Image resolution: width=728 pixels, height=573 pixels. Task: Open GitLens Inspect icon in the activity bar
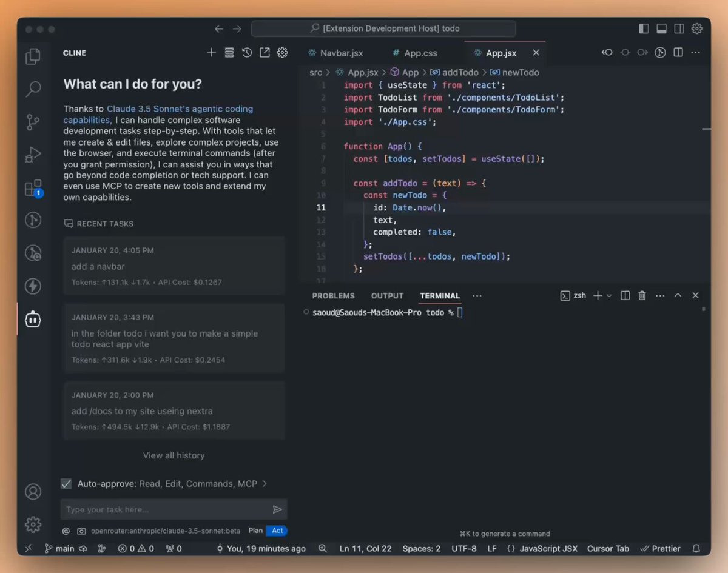(x=33, y=253)
